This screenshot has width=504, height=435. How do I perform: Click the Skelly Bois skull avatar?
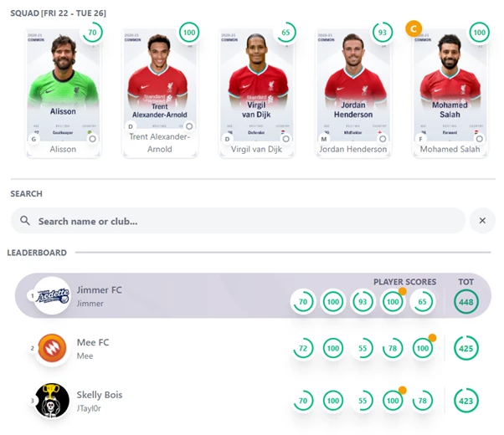point(53,401)
